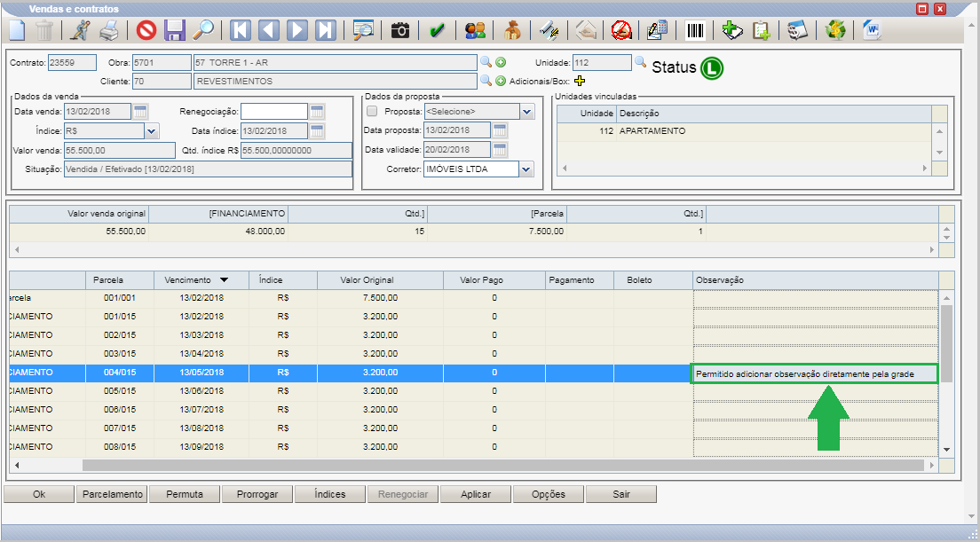Viewport: 980px width, 542px height.
Task: Click the screen preview magnifier icon
Action: [363, 30]
